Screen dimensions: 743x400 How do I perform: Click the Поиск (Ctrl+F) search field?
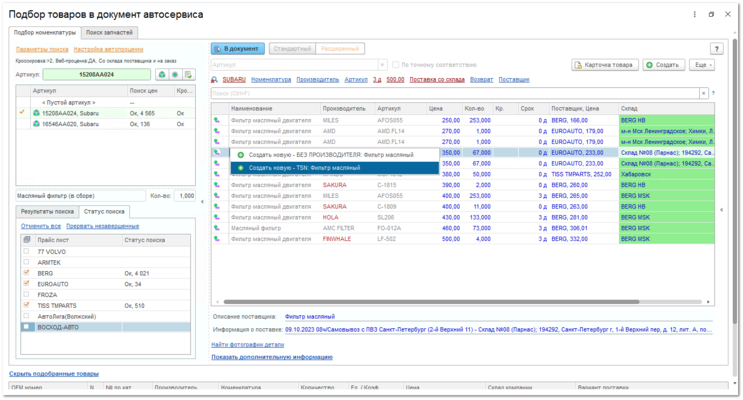[455, 93]
